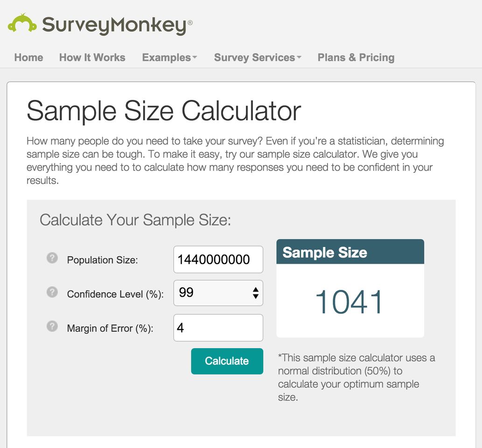Viewport: 482px width, 448px height.
Task: Click the 1041 sample size result
Action: pos(349,302)
